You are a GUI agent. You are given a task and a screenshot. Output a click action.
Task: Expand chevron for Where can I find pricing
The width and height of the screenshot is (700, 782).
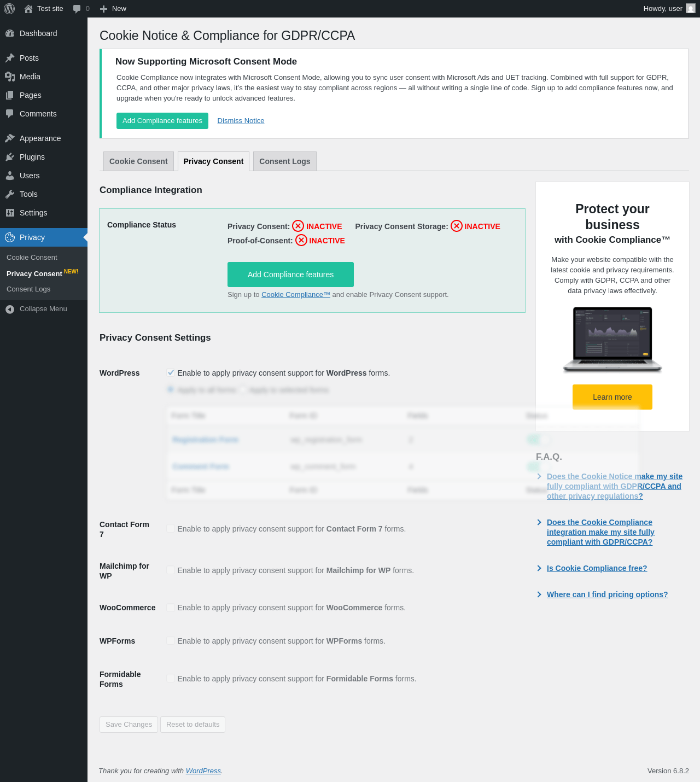539,594
